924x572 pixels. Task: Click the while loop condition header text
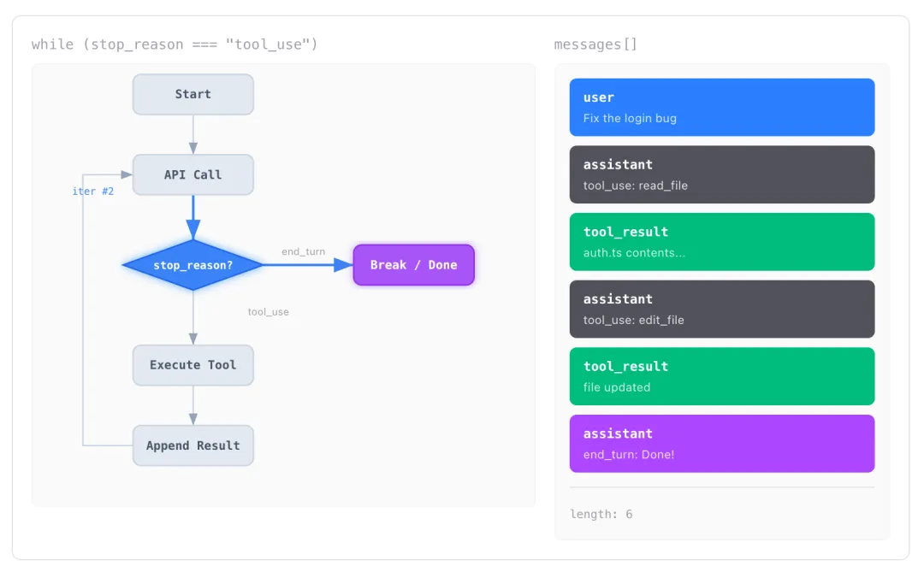tap(175, 44)
